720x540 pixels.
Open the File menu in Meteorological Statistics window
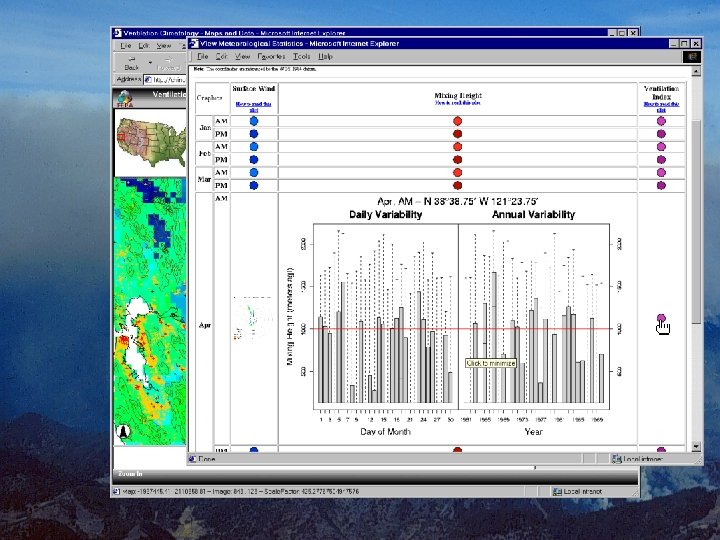click(202, 56)
